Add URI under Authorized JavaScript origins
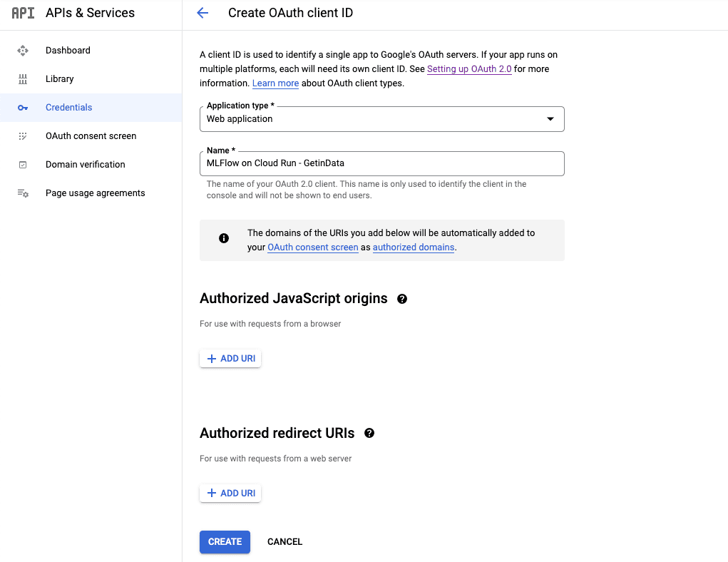The height and width of the screenshot is (562, 728). [x=230, y=359]
